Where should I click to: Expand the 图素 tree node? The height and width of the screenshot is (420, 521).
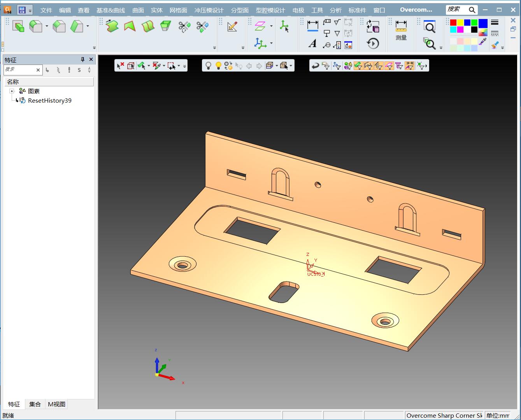click(12, 91)
